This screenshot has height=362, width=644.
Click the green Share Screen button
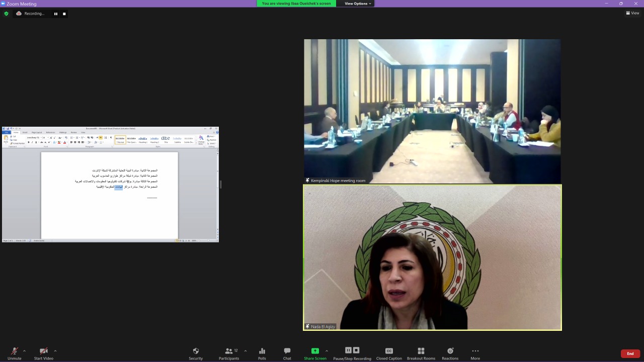coord(315,353)
